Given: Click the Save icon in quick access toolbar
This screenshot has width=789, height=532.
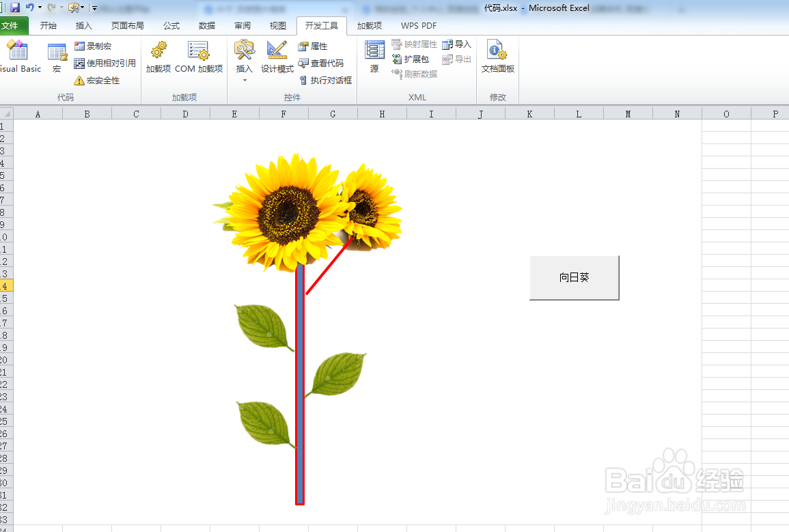Looking at the screenshot, I should click(15, 8).
